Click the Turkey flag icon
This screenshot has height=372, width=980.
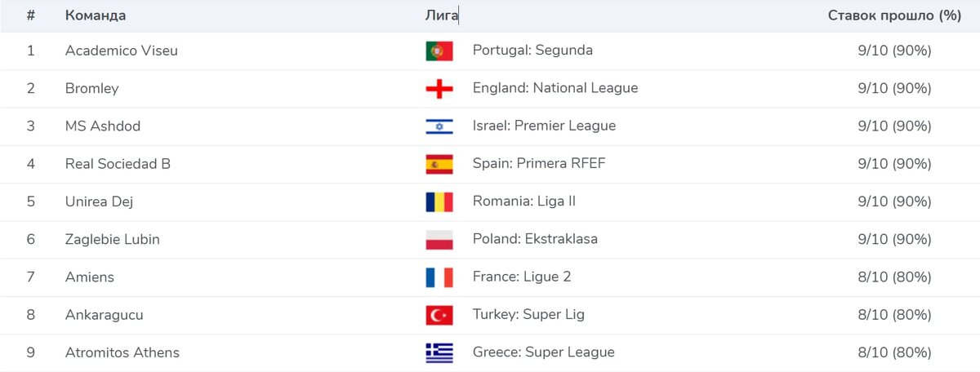click(439, 315)
